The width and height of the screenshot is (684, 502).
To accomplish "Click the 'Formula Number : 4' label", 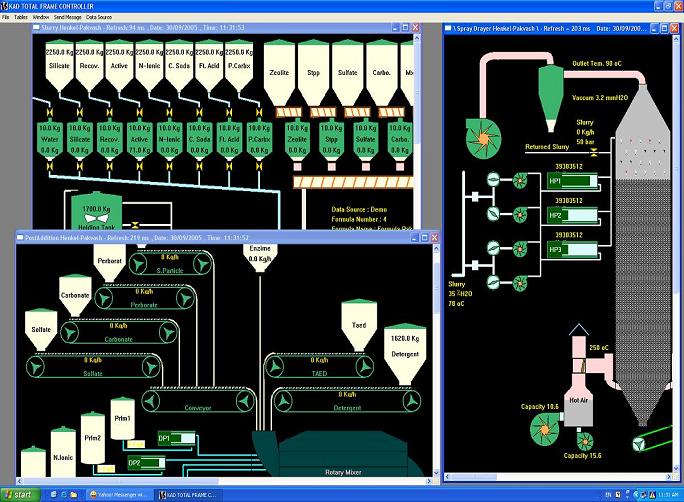I will [x=359, y=219].
